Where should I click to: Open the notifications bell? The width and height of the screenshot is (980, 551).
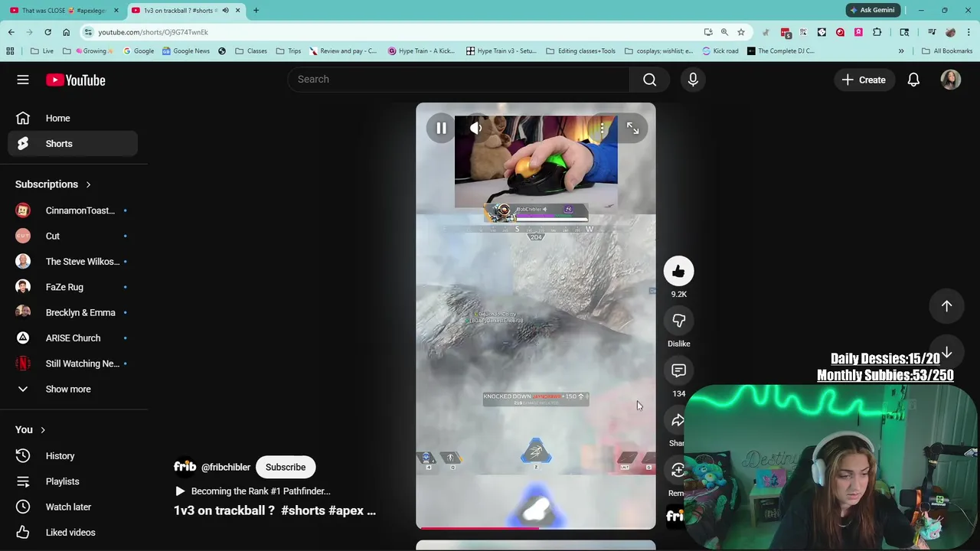(x=913, y=80)
